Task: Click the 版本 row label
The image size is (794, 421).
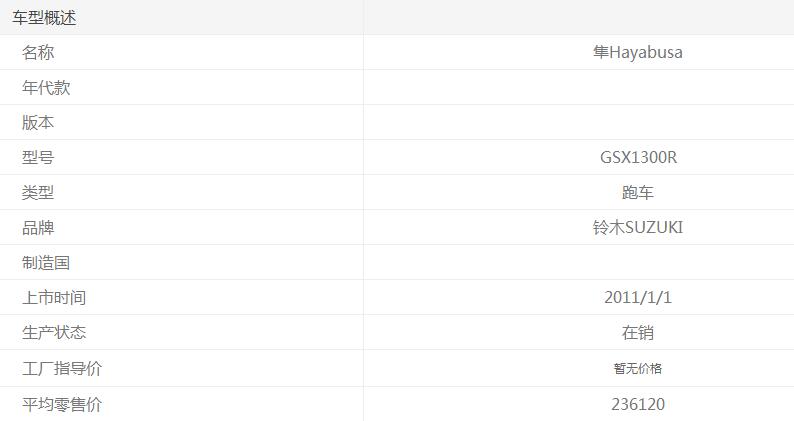Action: [x=38, y=123]
